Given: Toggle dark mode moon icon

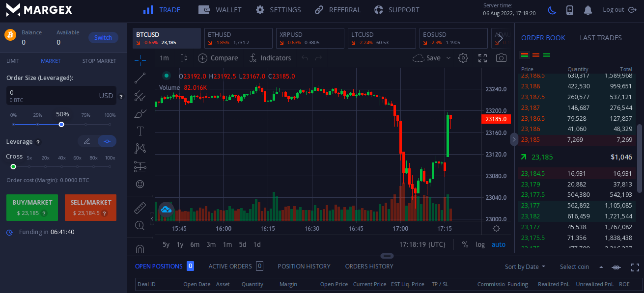Looking at the screenshot, I should [x=552, y=10].
